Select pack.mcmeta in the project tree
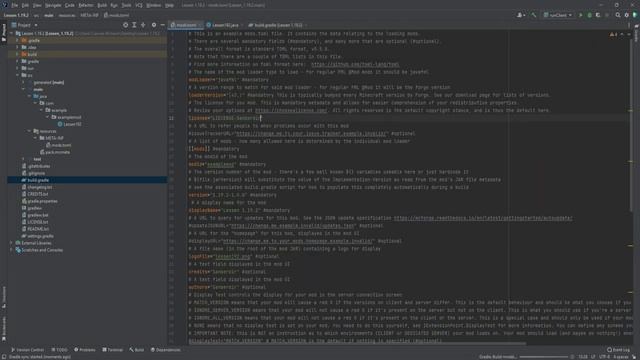The width and height of the screenshot is (640, 360). pos(55,152)
